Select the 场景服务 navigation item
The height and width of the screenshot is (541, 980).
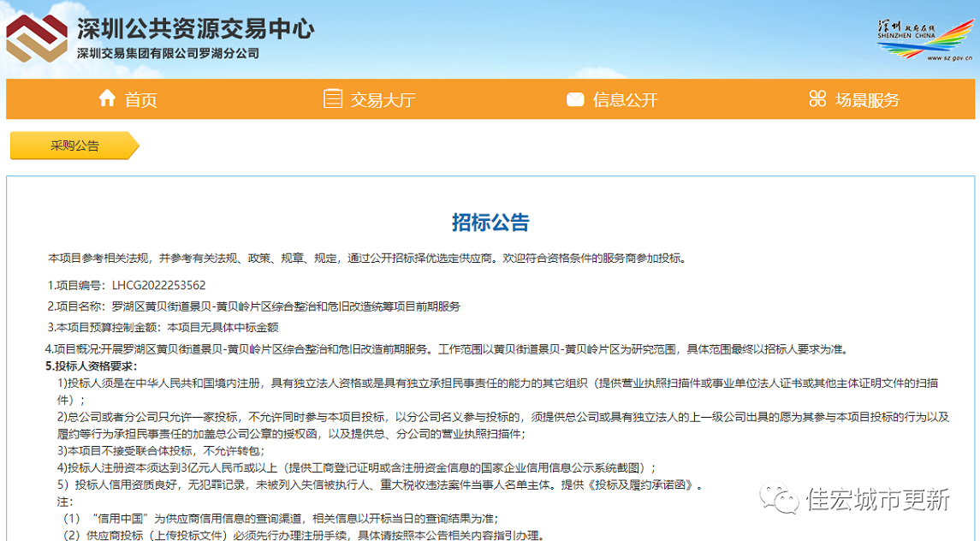(x=867, y=99)
